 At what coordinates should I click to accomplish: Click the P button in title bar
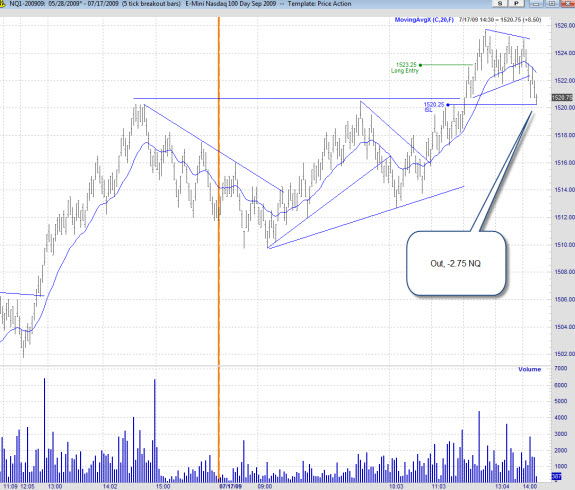(516, 3)
